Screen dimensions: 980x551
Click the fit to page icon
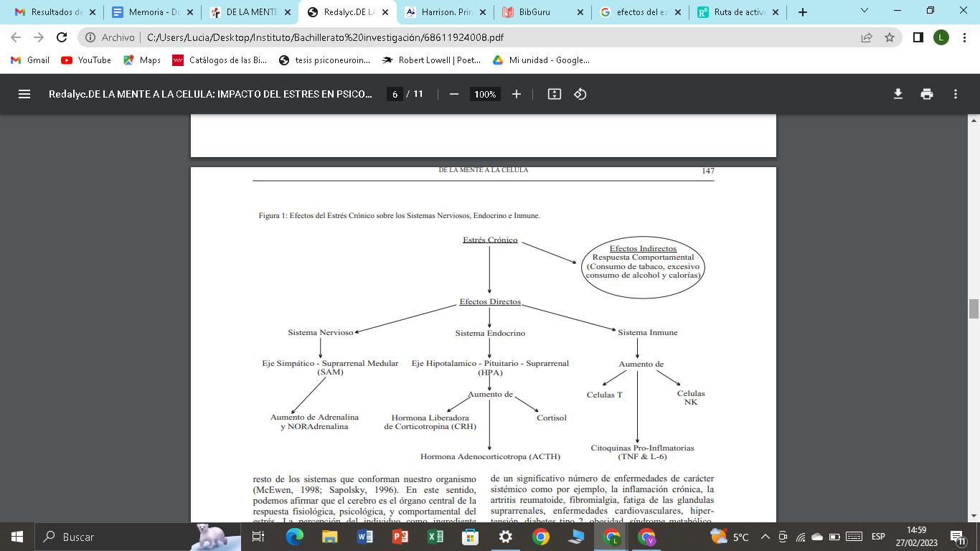[x=554, y=94]
